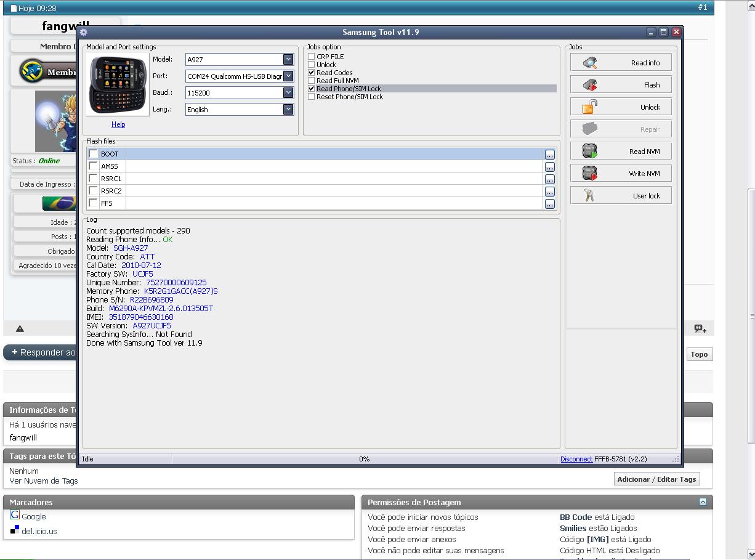Image resolution: width=755 pixels, height=560 pixels.
Task: Click the BB Code link in permissions
Action: pyautogui.click(x=576, y=517)
